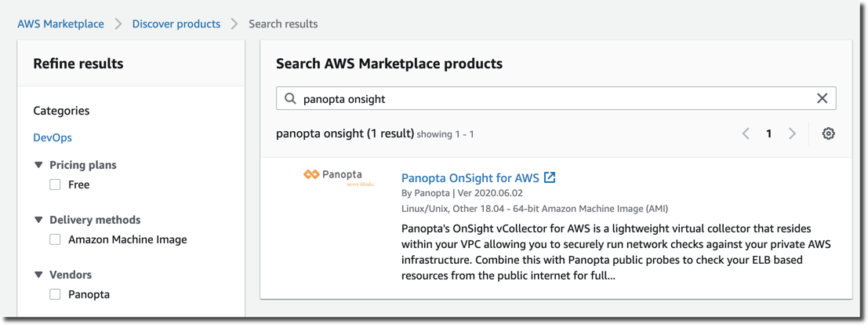This screenshot has height=325, width=868.
Task: Click the search magnifier icon
Action: [x=290, y=99]
